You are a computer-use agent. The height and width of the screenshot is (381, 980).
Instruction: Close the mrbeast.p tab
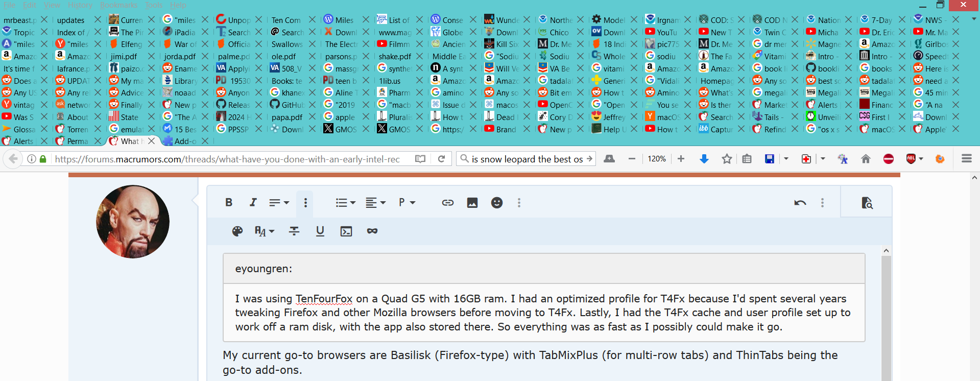[44, 19]
